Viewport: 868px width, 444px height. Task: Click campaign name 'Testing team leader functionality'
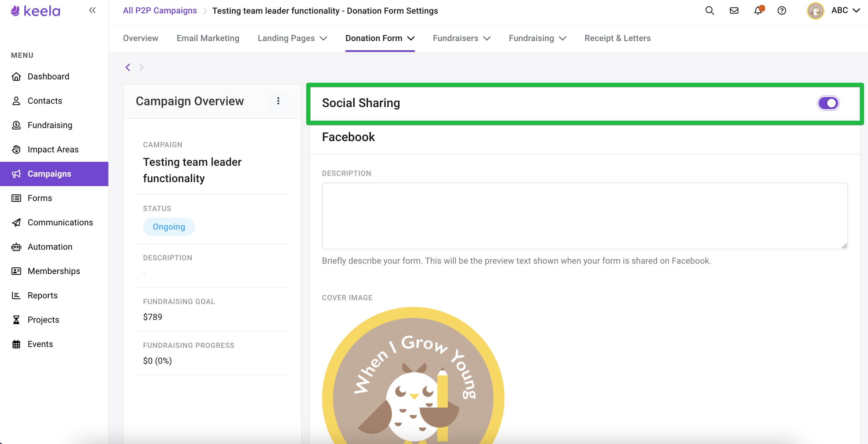pos(192,170)
